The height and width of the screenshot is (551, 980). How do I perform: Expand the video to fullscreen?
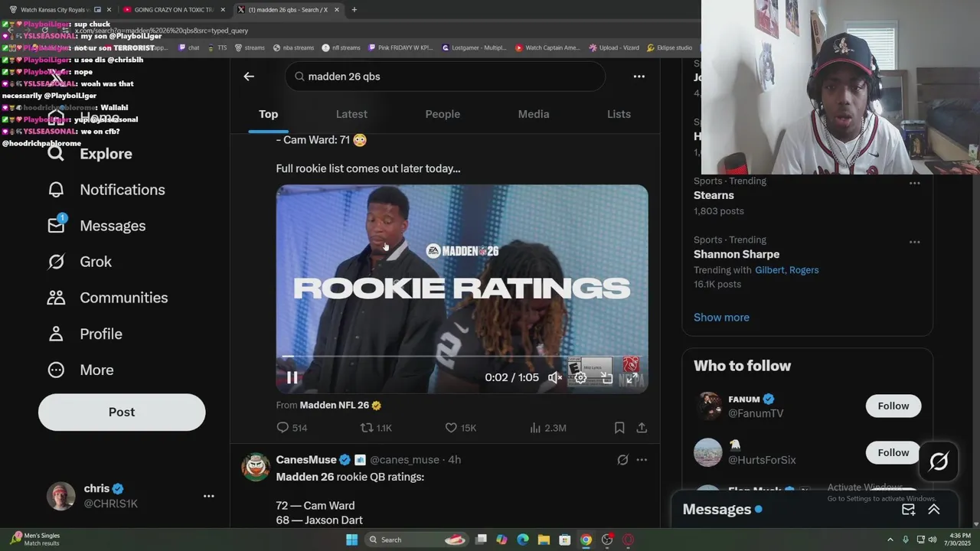click(x=632, y=377)
